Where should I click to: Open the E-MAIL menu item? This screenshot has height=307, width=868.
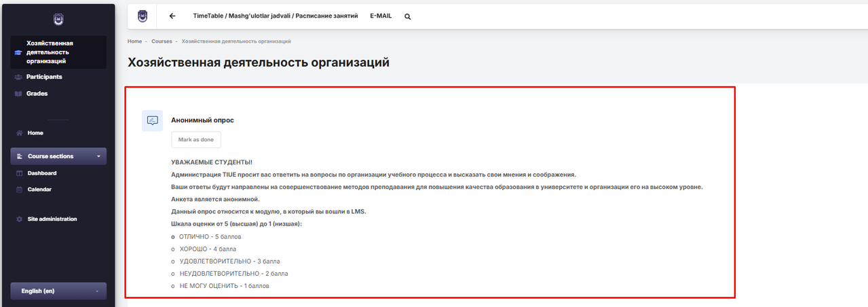click(x=381, y=16)
